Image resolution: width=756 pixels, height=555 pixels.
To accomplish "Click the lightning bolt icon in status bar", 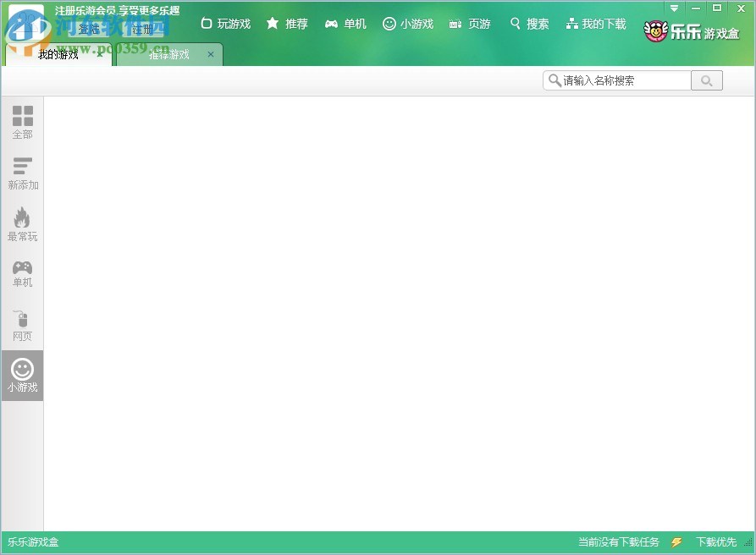I will (677, 542).
